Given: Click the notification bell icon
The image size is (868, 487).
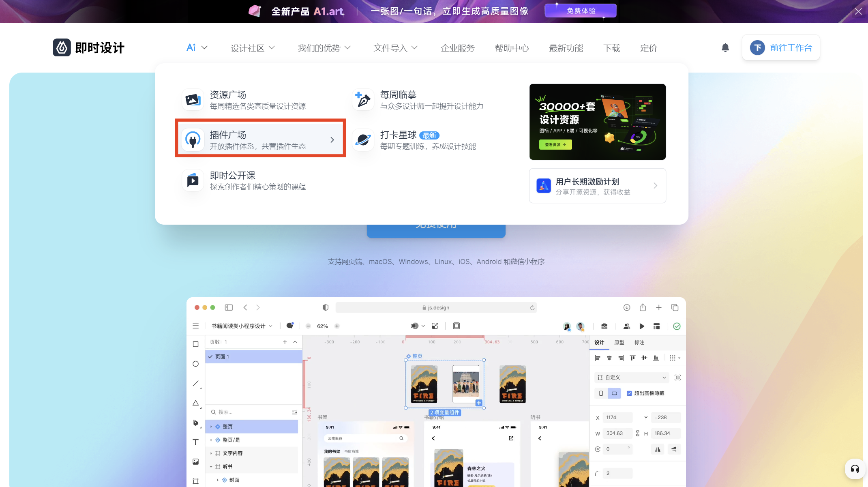Looking at the screenshot, I should click(725, 48).
